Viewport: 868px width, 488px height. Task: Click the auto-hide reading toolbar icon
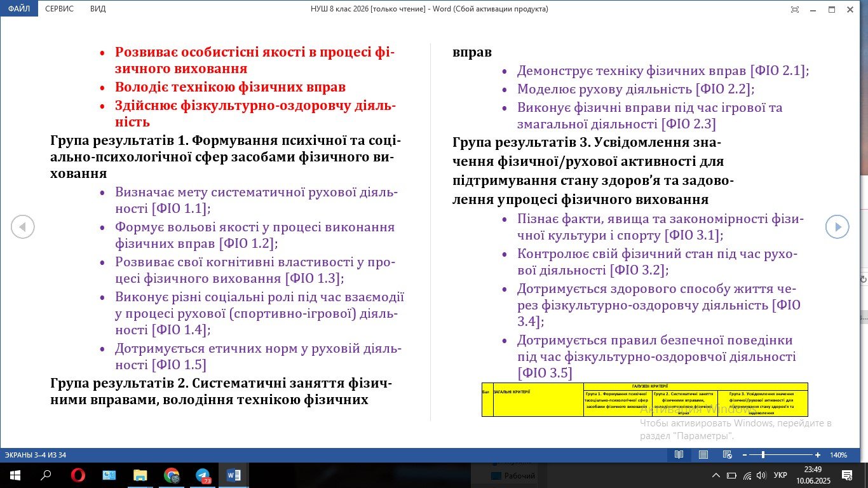pyautogui.click(x=794, y=9)
